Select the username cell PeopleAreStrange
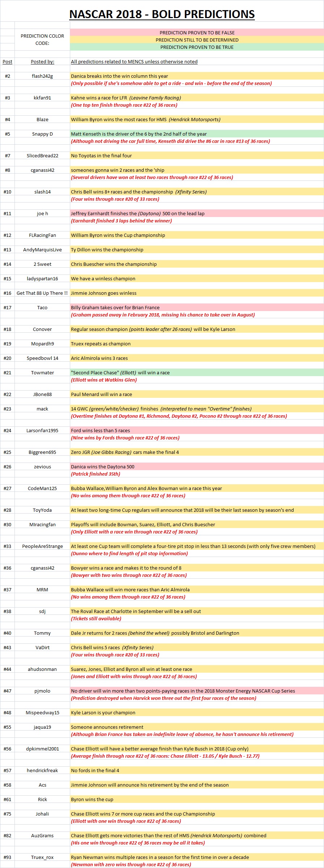Viewport: 324px width, 868px height. (x=42, y=546)
